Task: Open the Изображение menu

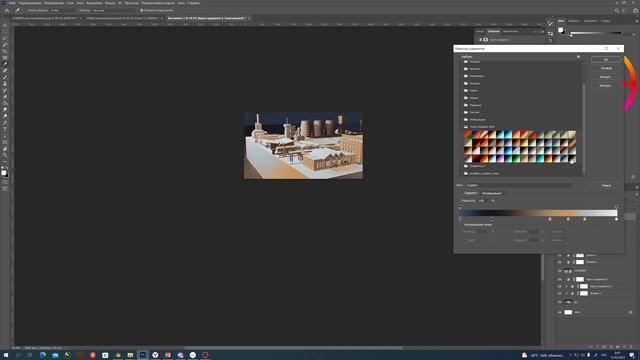Action: click(54, 3)
